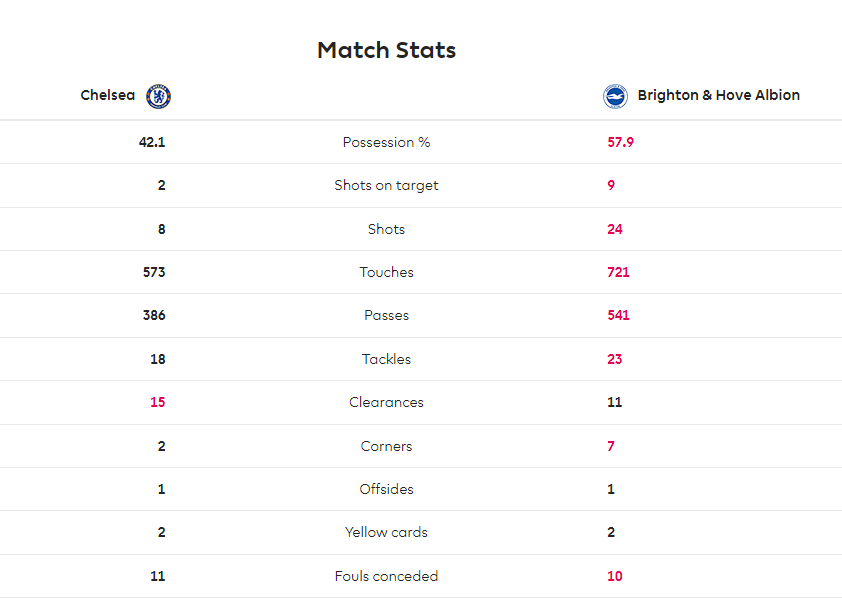
Task: Select the Shots on target row label
Action: 387,185
